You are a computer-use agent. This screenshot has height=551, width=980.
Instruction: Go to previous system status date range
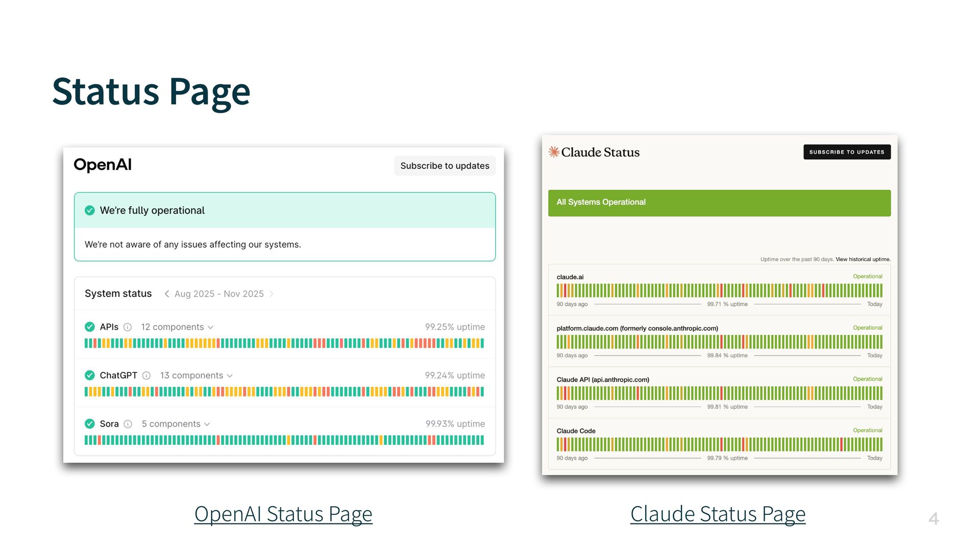(x=167, y=294)
